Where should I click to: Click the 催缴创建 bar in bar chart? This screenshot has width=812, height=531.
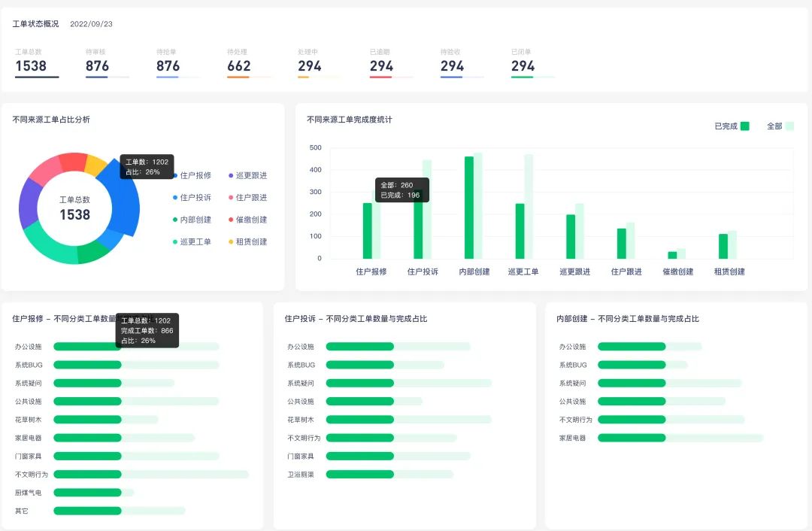point(672,255)
